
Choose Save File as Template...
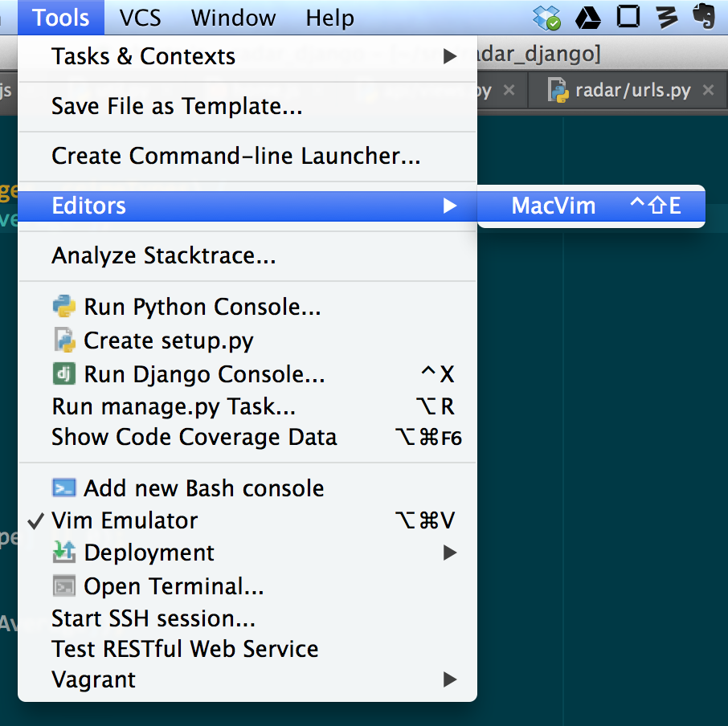click(x=247, y=106)
